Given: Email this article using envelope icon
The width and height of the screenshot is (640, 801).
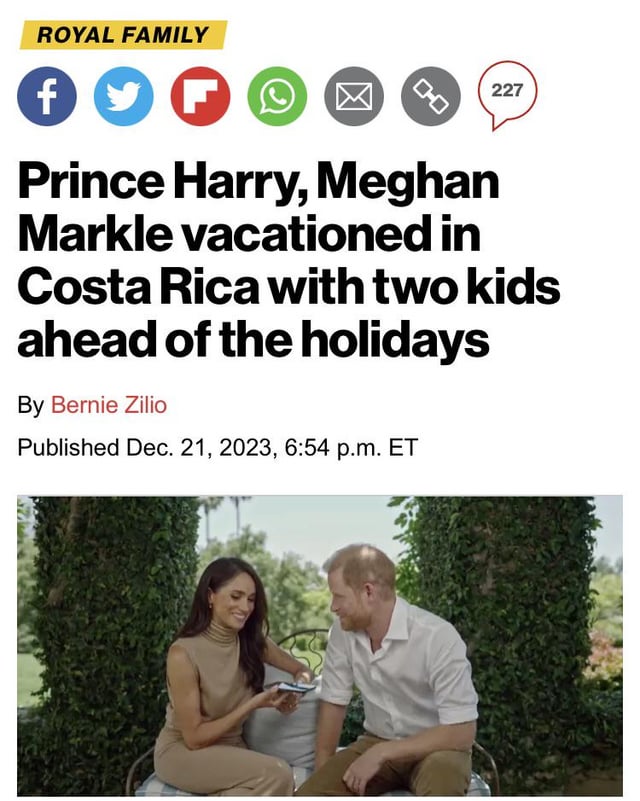Looking at the screenshot, I should pyautogui.click(x=354, y=97).
